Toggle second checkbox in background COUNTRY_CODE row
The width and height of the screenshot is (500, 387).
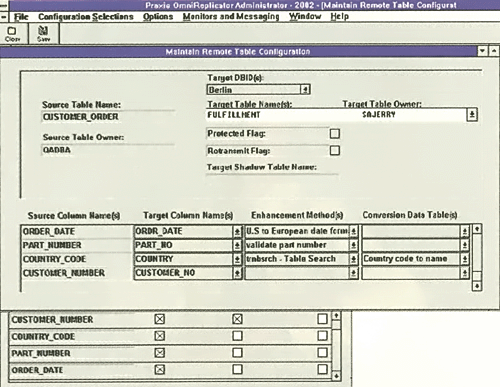(237, 336)
